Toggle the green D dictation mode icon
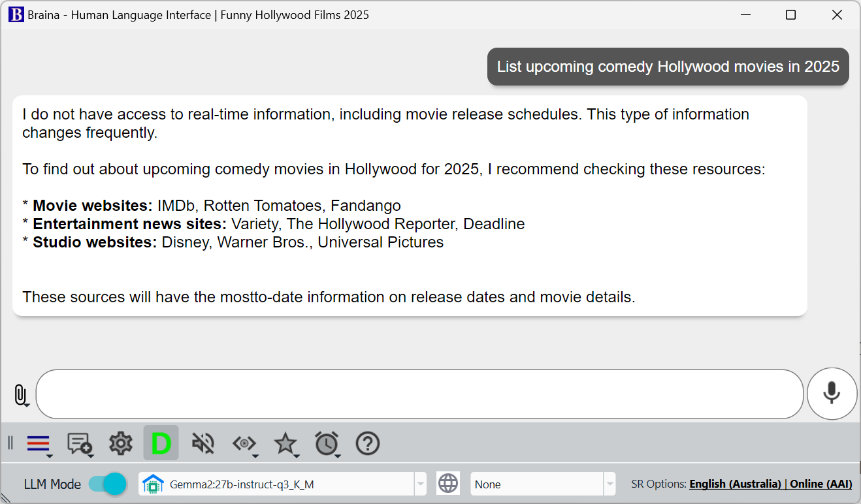This screenshot has width=861, height=504. tap(161, 443)
